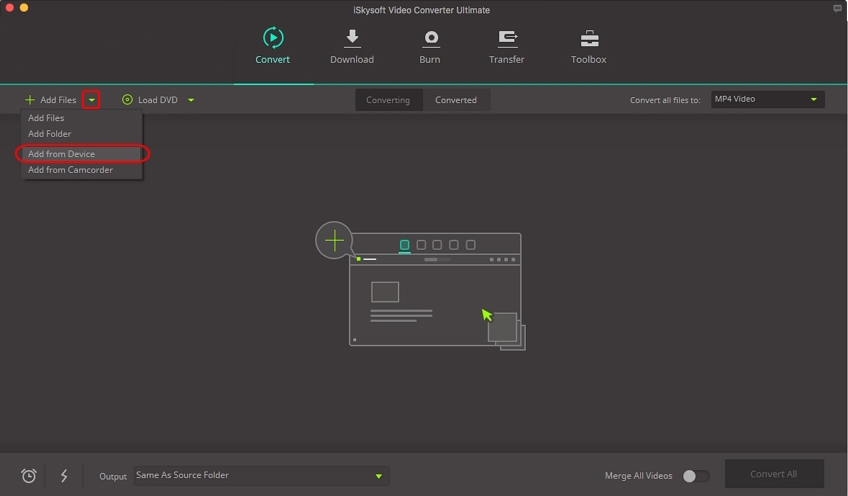Click the Convert All button

[x=773, y=474]
